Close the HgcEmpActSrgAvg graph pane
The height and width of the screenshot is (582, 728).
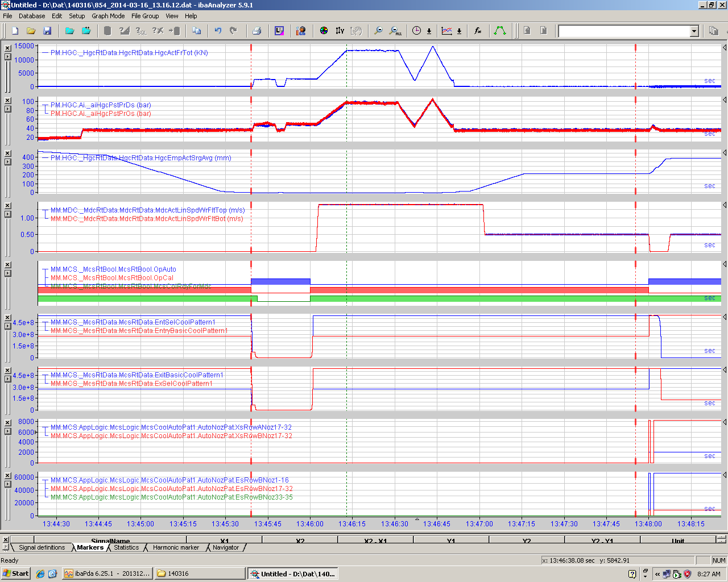(x=7, y=153)
